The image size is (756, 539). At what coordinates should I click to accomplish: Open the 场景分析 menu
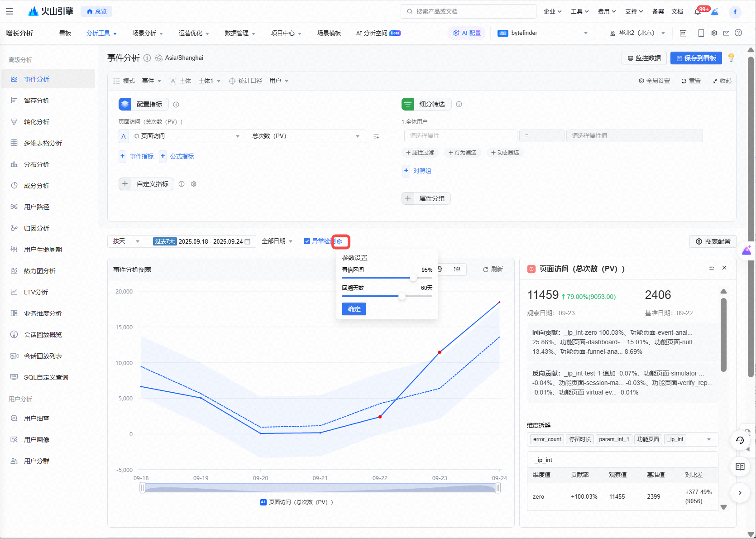[x=147, y=33]
